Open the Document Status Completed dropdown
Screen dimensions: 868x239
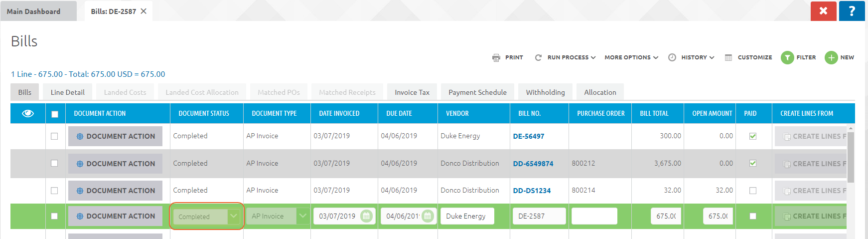[234, 217]
